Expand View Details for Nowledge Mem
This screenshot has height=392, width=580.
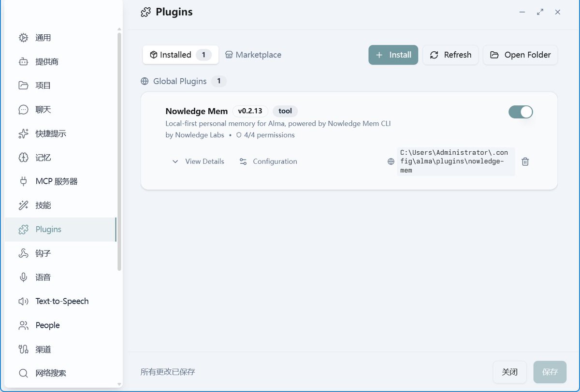(198, 161)
